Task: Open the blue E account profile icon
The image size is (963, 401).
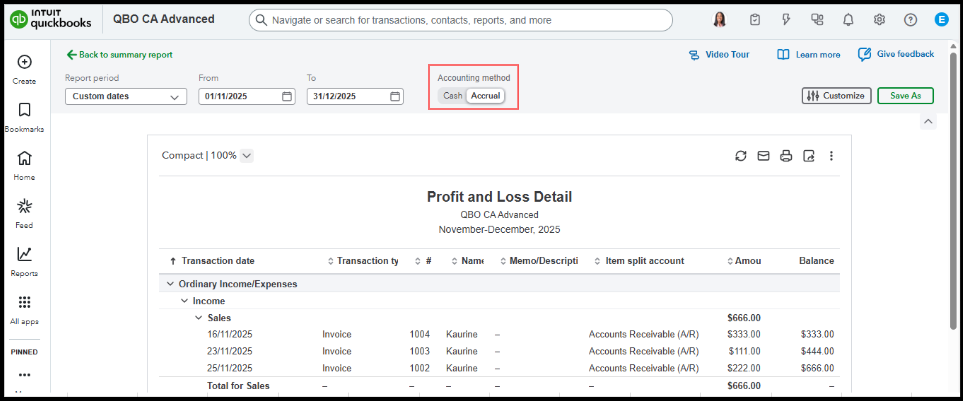Action: [x=941, y=20]
